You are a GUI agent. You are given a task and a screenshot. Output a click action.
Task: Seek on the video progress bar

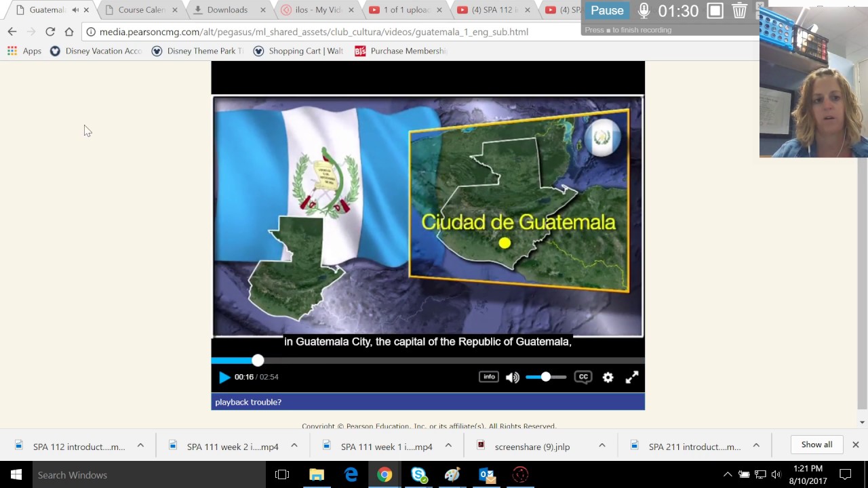pyautogui.click(x=428, y=361)
